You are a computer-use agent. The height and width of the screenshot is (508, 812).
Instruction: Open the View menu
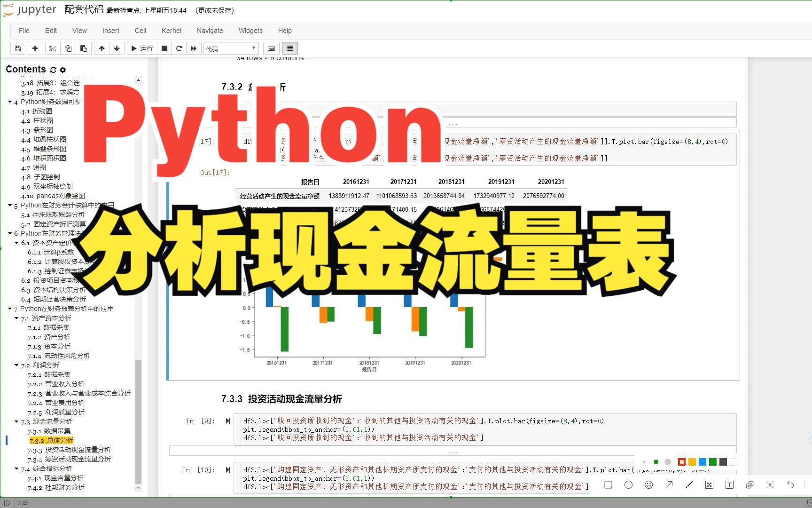[x=79, y=31]
